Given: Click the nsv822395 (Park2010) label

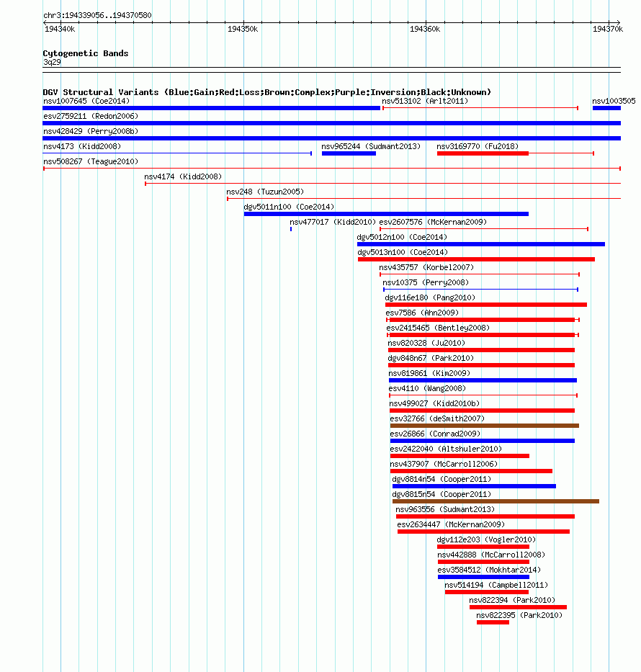Looking at the screenshot, I should pyautogui.click(x=519, y=615).
